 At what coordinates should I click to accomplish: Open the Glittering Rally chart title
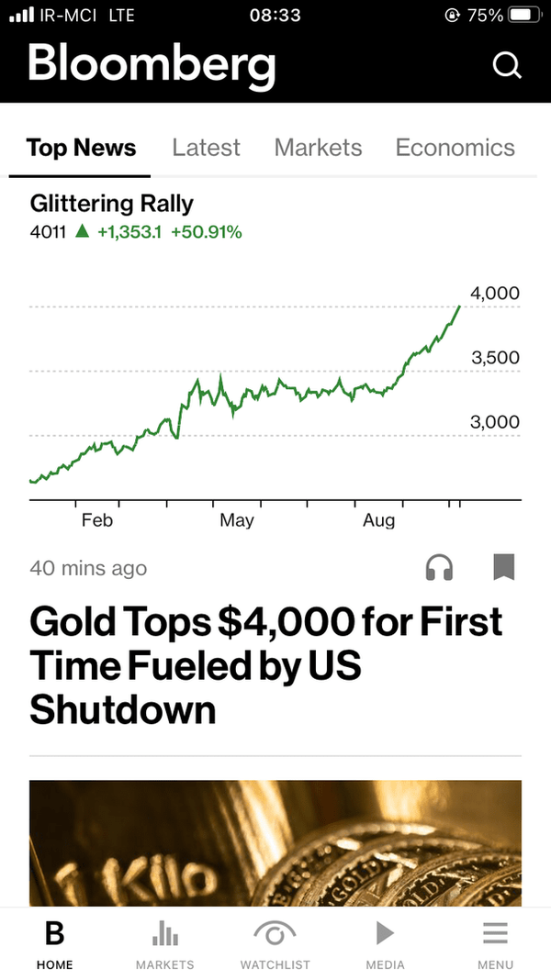pyautogui.click(x=112, y=203)
